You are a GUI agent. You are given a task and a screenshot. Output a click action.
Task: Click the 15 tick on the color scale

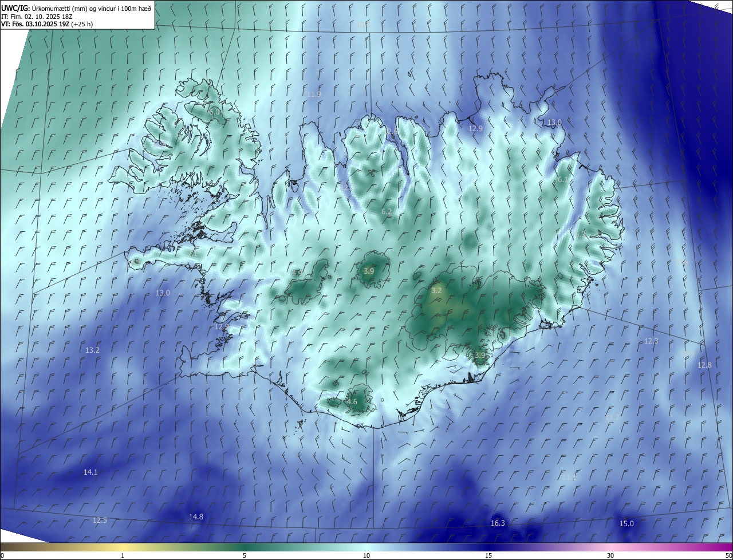(488, 556)
